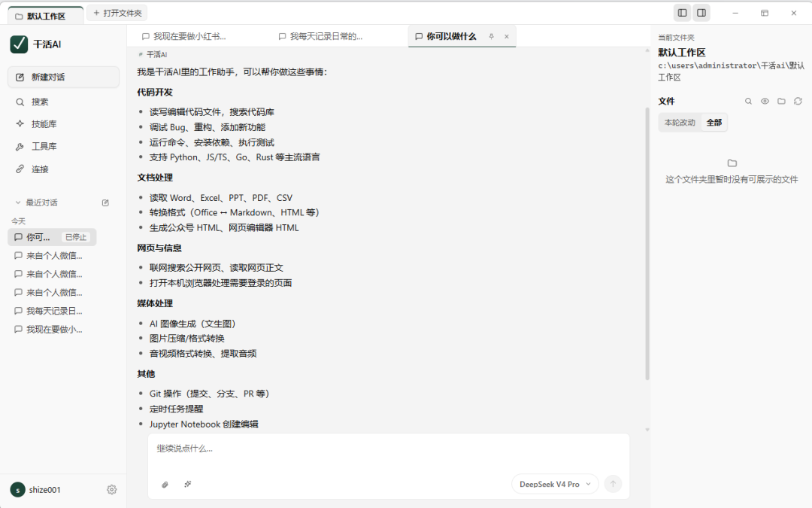The height and width of the screenshot is (508, 812).
Task: Open the 我现在要做小... conversation in the sidebar
Action: point(52,330)
